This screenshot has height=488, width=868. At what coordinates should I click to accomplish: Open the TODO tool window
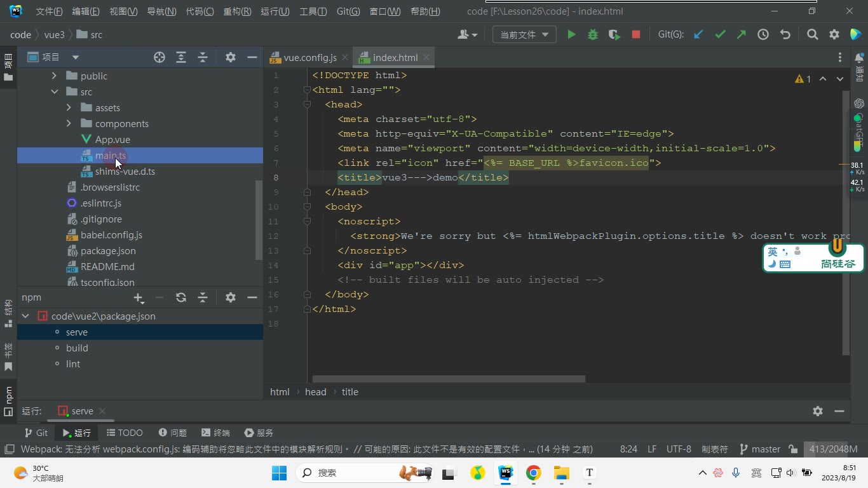tap(125, 433)
